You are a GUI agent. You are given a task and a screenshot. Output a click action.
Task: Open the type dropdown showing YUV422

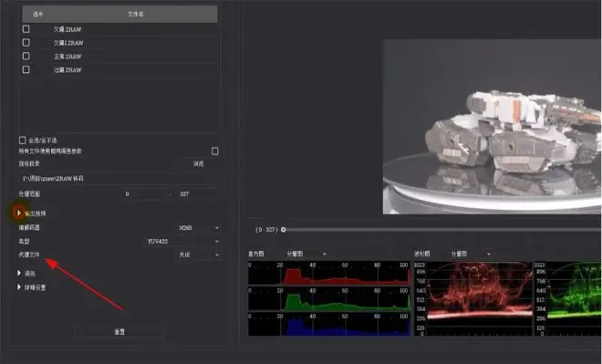pos(182,242)
